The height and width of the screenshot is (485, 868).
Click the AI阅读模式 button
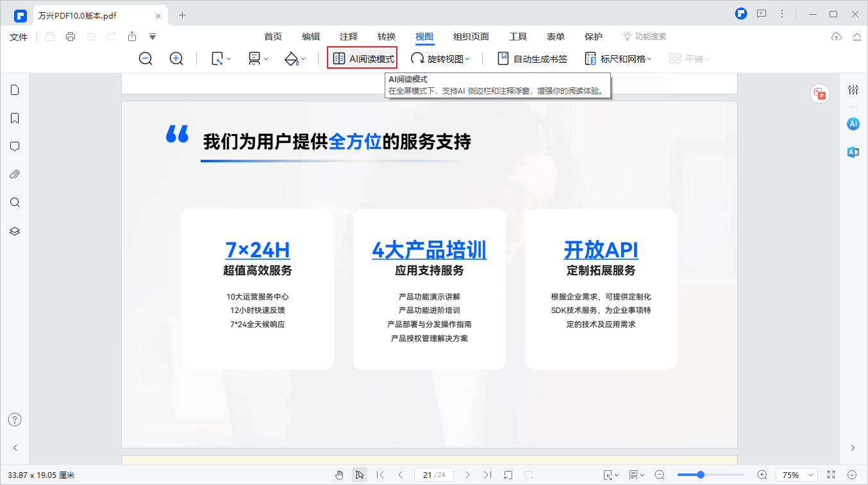pyautogui.click(x=363, y=58)
